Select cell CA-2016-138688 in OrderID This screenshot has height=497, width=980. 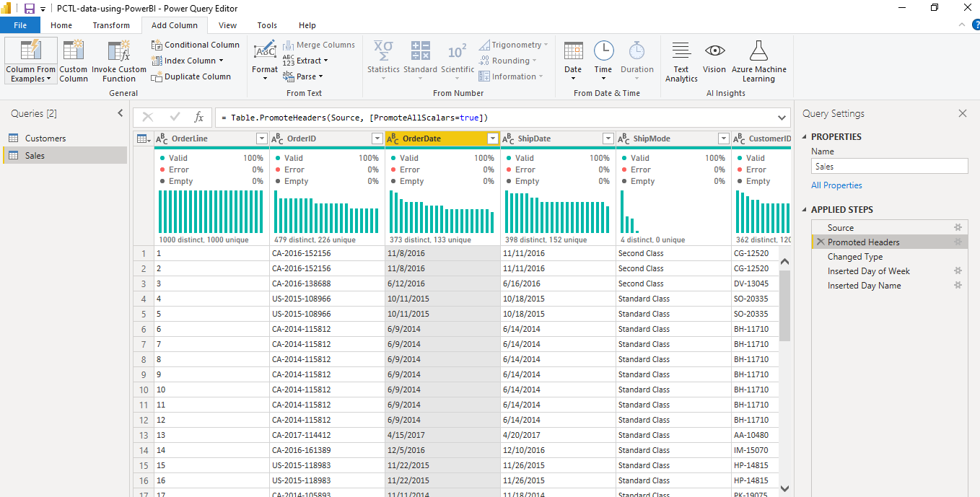click(327, 283)
